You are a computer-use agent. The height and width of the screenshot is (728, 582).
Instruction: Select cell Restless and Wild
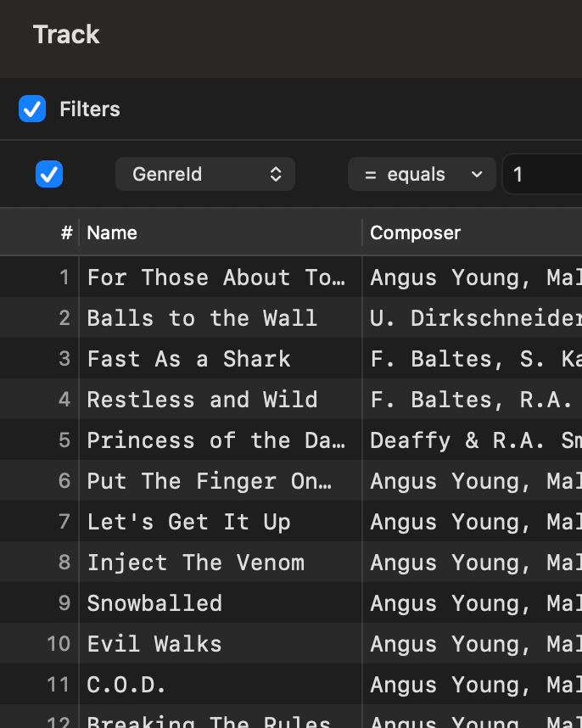tap(221, 400)
